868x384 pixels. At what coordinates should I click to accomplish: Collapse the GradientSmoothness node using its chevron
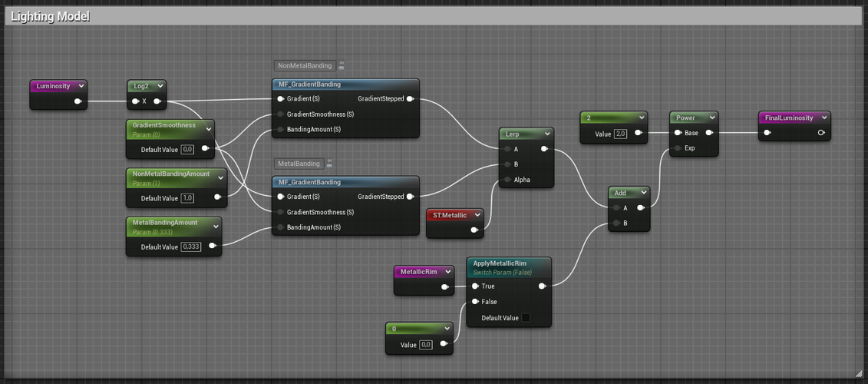click(208, 129)
